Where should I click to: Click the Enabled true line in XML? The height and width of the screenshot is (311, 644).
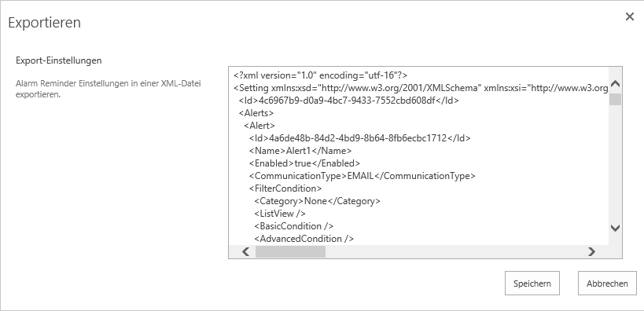(x=304, y=163)
